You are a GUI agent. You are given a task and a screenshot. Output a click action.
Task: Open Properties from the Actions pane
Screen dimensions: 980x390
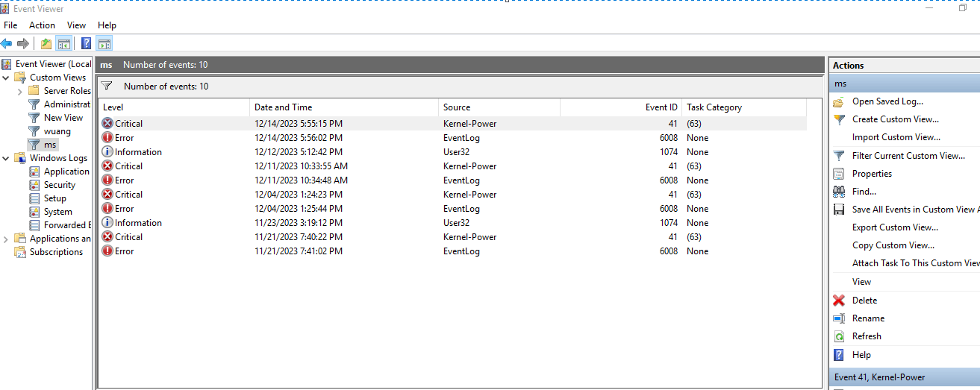[x=872, y=174]
